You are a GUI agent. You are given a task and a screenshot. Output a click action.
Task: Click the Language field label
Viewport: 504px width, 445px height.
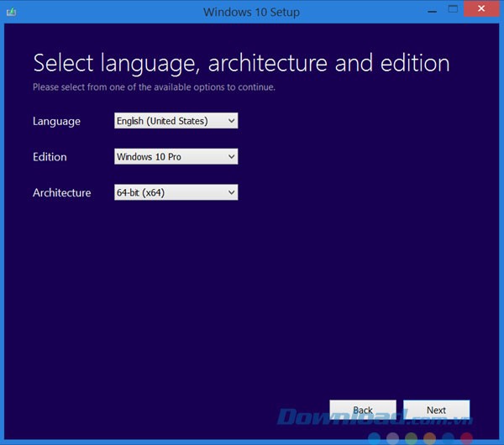tap(56, 122)
